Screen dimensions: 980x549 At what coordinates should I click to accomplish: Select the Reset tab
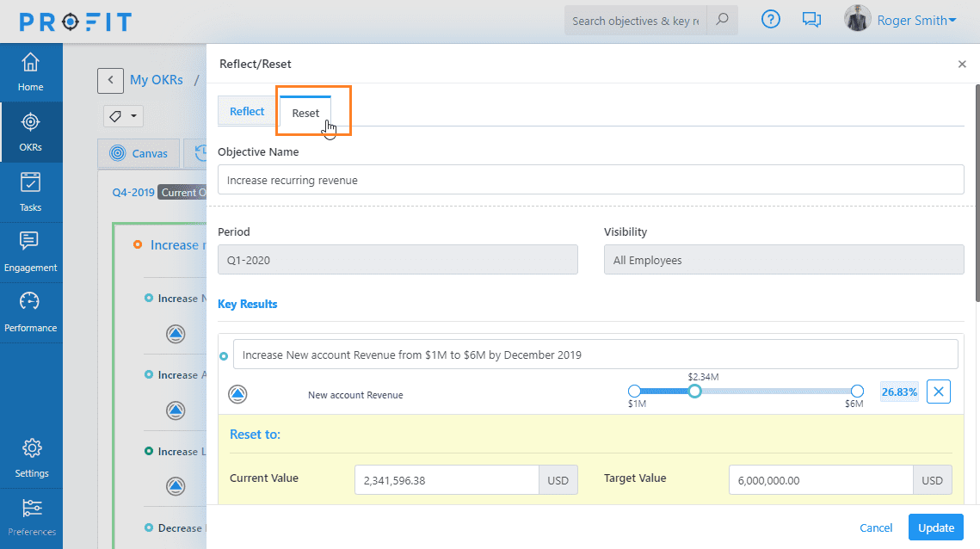click(x=305, y=113)
